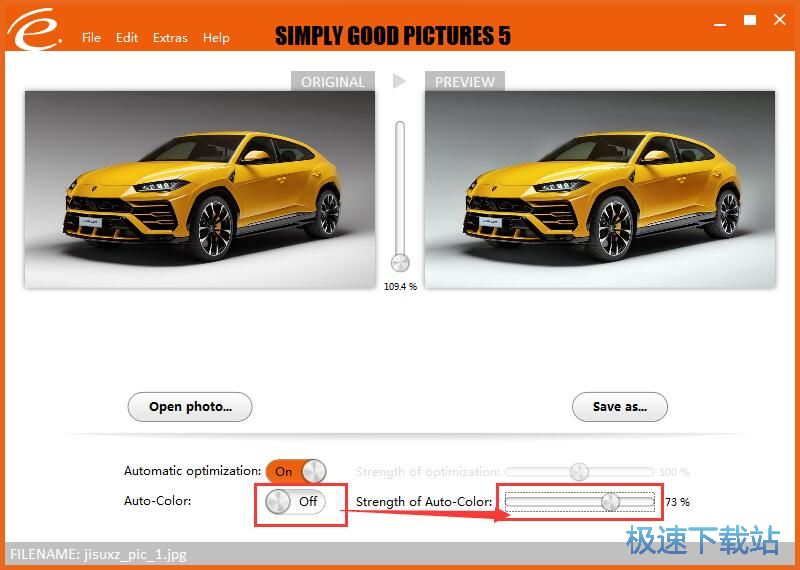Click the ORIGINAL panel label

pyautogui.click(x=333, y=82)
